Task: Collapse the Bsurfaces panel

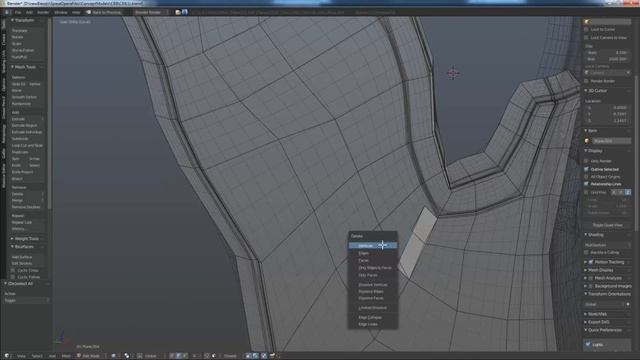Action: pyautogui.click(x=12, y=247)
